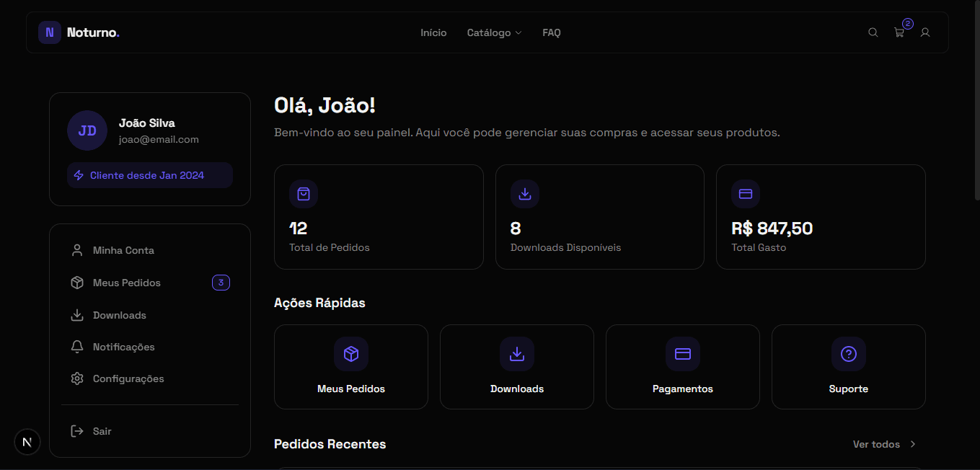Image resolution: width=980 pixels, height=470 pixels.
Task: Click the box icon in Meus Pedidos quick action
Action: click(351, 354)
